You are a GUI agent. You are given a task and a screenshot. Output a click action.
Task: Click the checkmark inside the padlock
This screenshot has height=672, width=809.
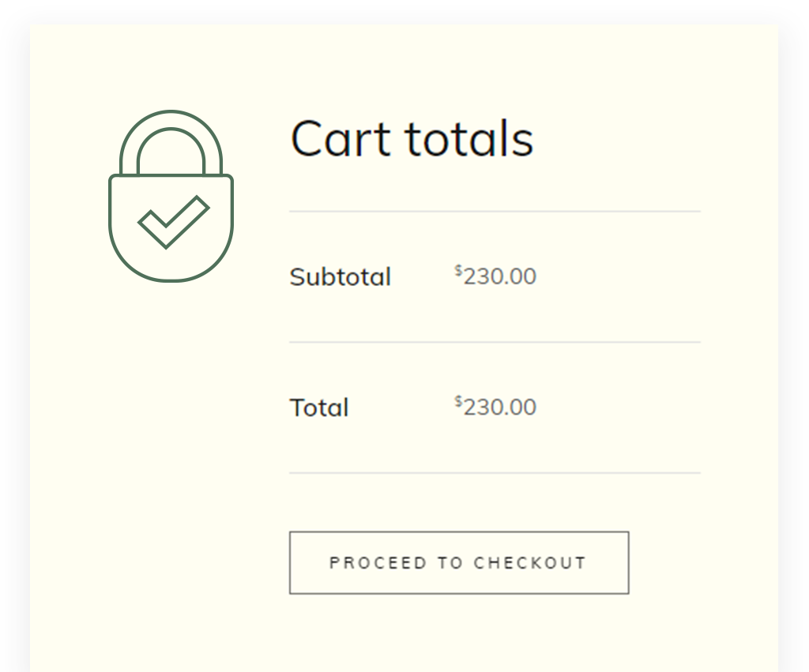[173, 222]
